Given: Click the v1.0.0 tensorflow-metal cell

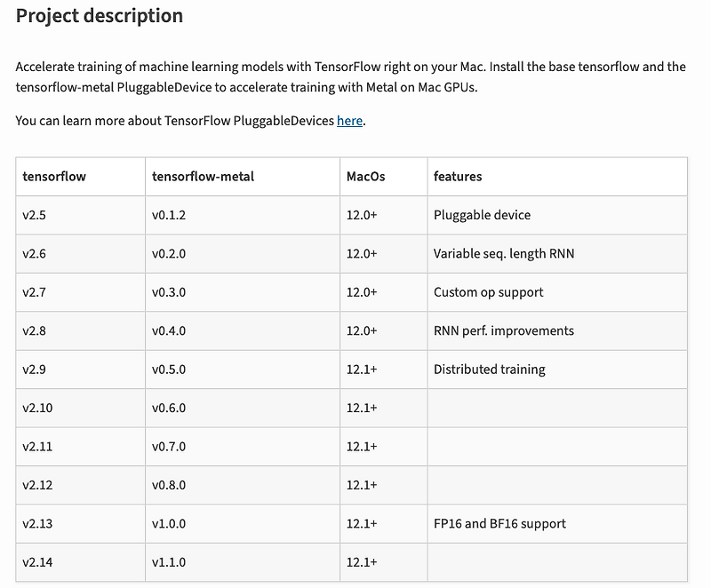Looking at the screenshot, I should pos(169,524).
